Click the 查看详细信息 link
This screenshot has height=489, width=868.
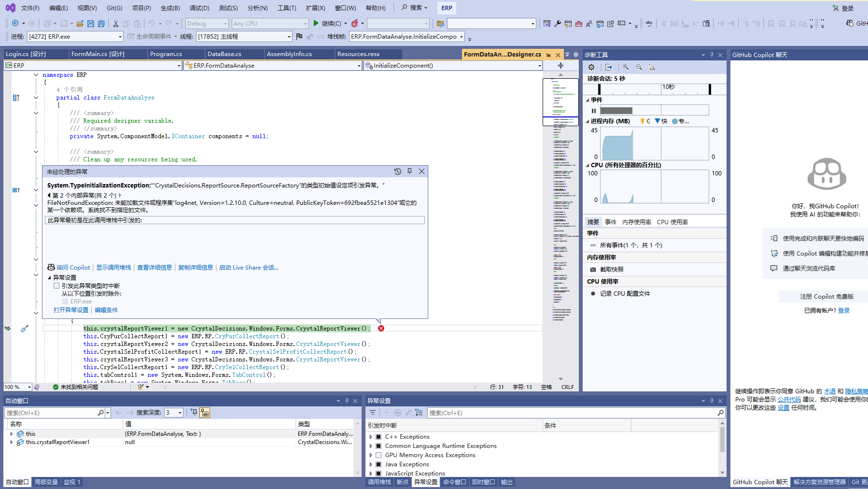pos(154,268)
